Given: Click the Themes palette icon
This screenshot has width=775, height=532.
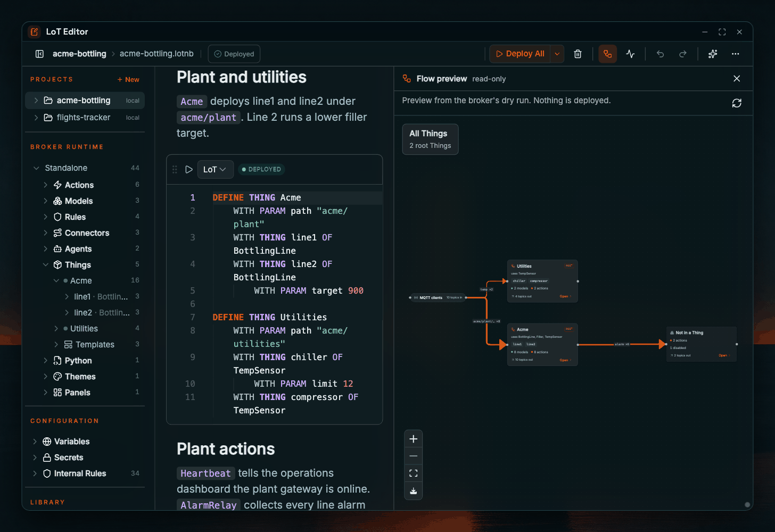Looking at the screenshot, I should coord(57,377).
